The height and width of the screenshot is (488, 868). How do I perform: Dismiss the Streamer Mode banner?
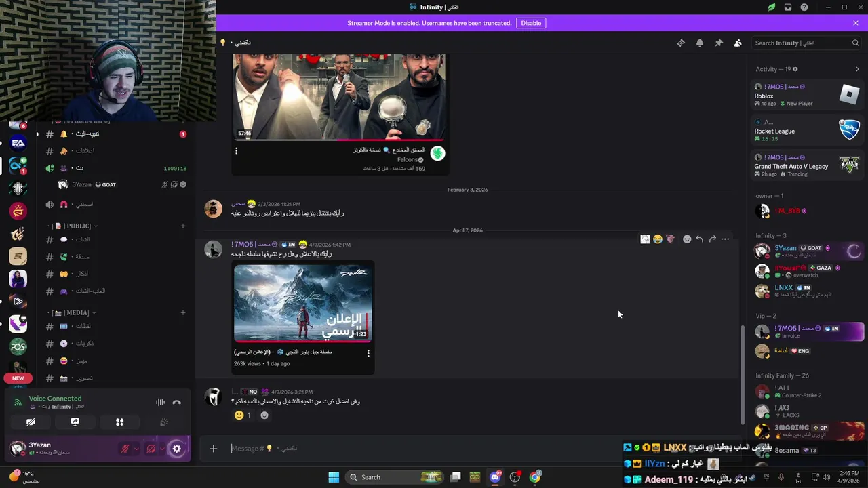tap(856, 23)
